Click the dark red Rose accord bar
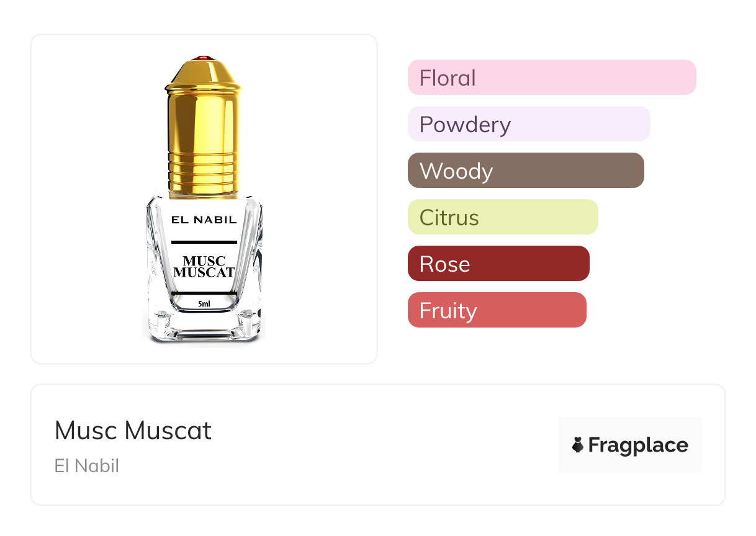This screenshot has height=536, width=756. click(x=498, y=264)
